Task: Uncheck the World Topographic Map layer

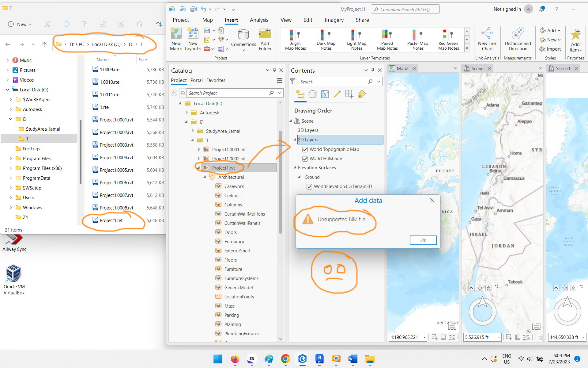Action: tap(305, 150)
